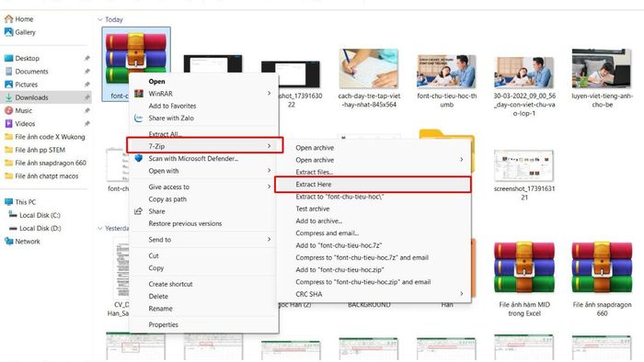The image size is (644, 362).
Task: Select Network in the navigation pane
Action: pos(28,242)
